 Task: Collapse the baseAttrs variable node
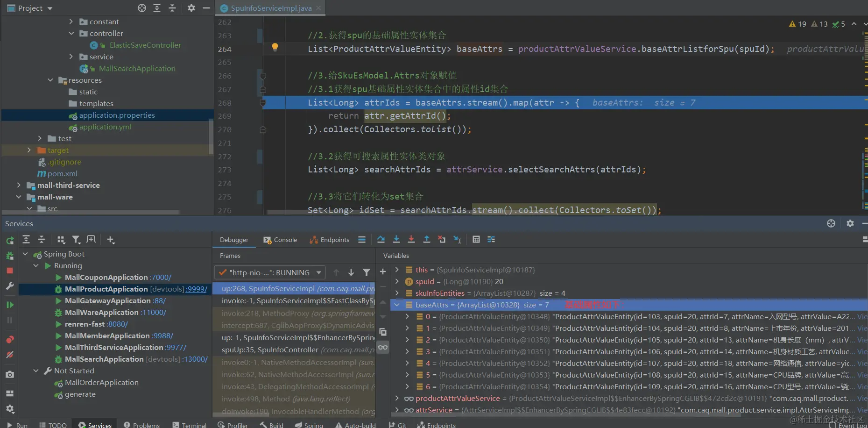point(397,305)
